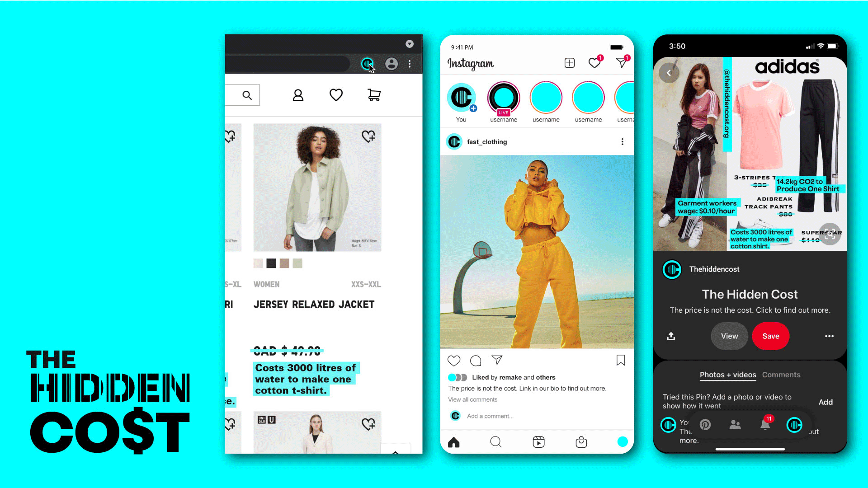Click the wishlist heart icon on shopping app

(x=335, y=95)
